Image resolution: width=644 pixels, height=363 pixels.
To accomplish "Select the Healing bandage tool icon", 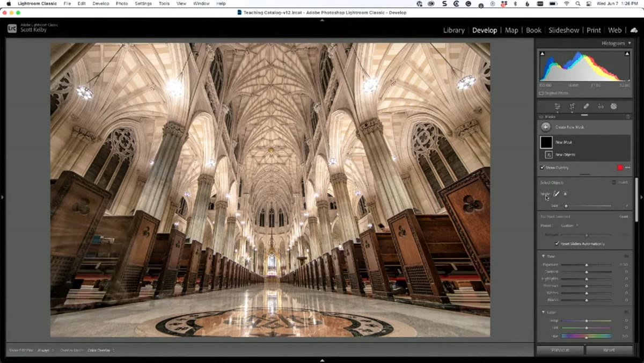I will point(586,106).
